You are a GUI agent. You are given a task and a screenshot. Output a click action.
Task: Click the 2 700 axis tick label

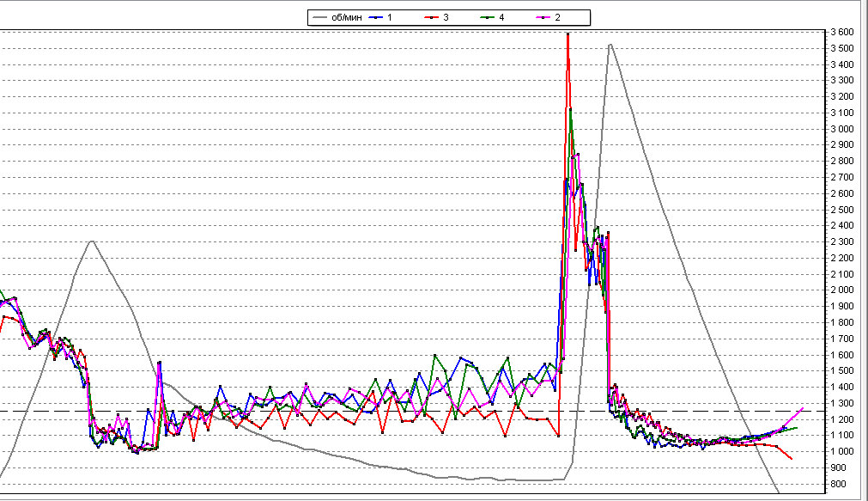(842, 177)
